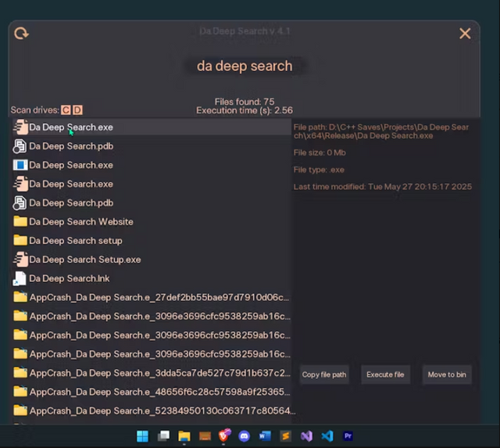
Task: Open Microsoft Word from the taskbar
Action: pos(265,436)
